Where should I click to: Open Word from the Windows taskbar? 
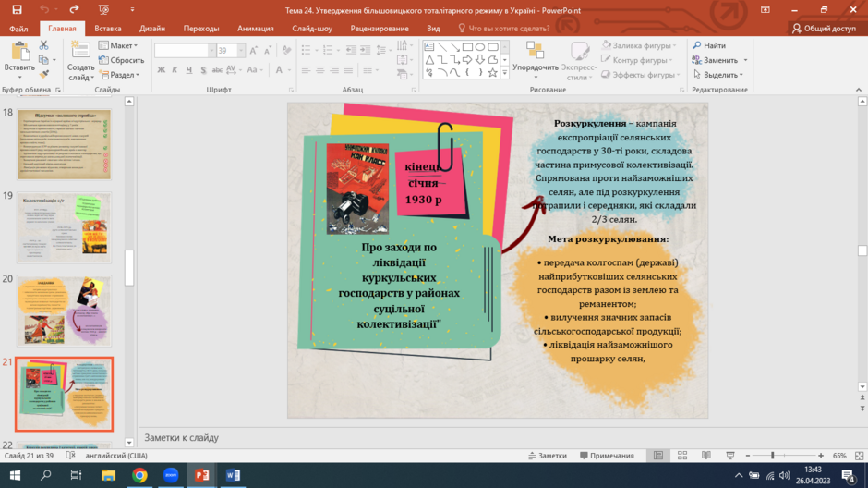click(233, 475)
